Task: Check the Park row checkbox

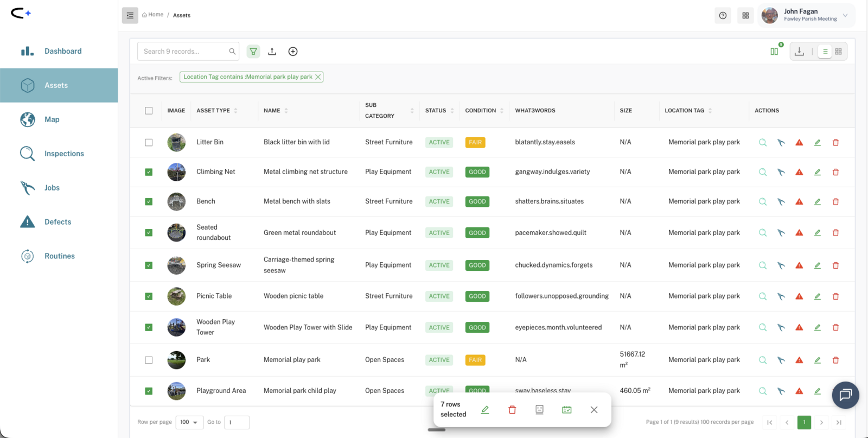Action: tap(149, 360)
